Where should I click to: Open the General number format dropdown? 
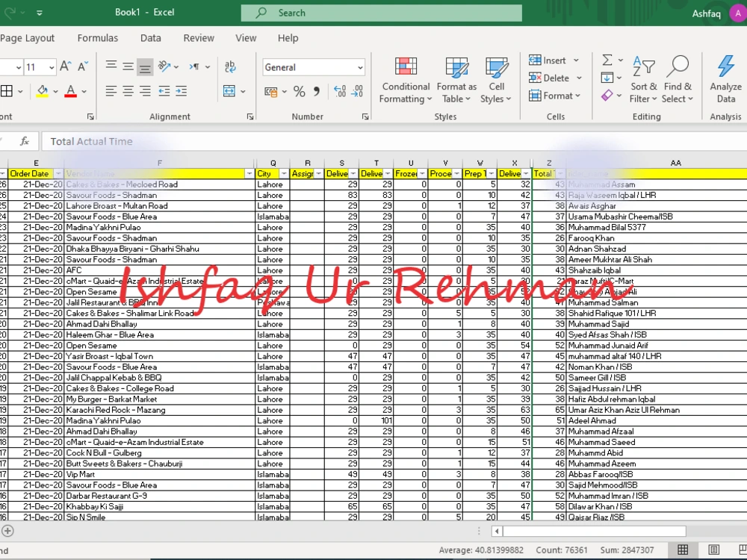pos(360,68)
